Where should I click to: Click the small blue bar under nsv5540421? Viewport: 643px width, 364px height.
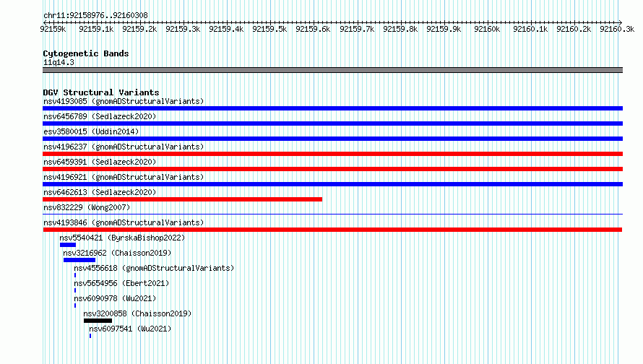[68, 245]
